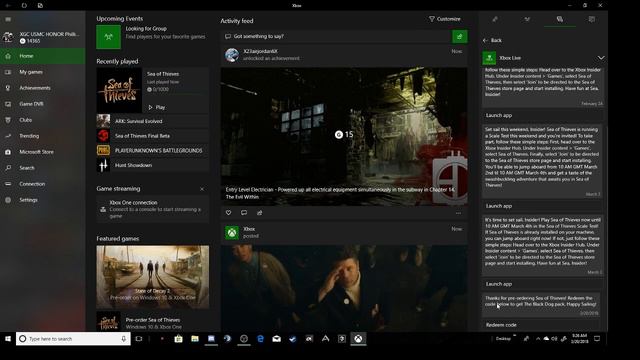Viewport: 640px width, 360px height.
Task: Open the Customize feed filter
Action: click(x=444, y=19)
